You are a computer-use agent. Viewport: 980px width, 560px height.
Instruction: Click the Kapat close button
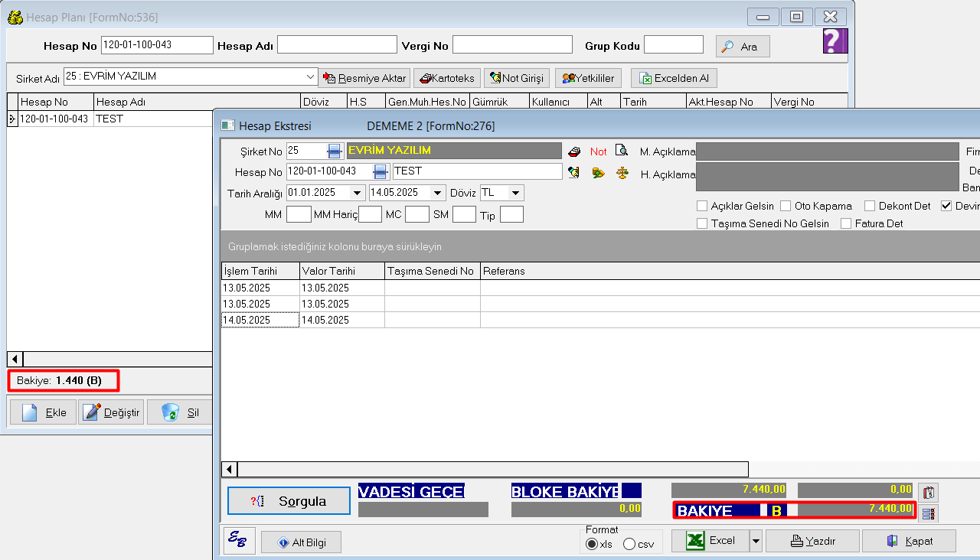point(909,541)
